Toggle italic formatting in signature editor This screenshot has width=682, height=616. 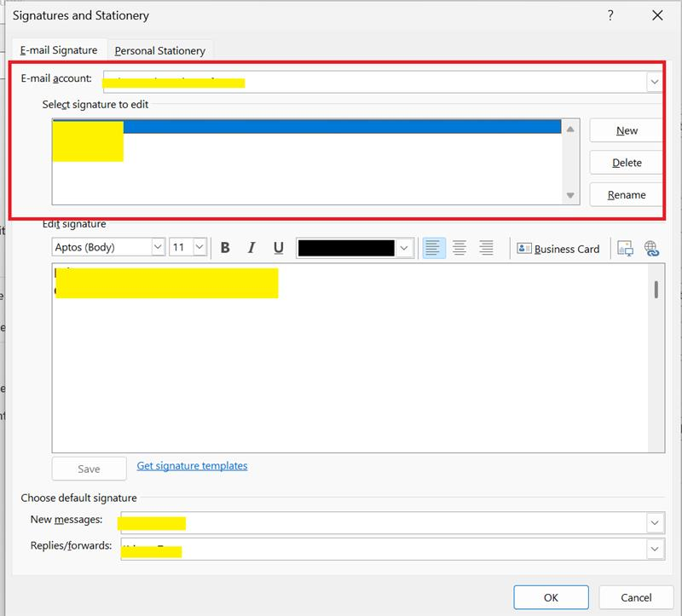tap(251, 248)
